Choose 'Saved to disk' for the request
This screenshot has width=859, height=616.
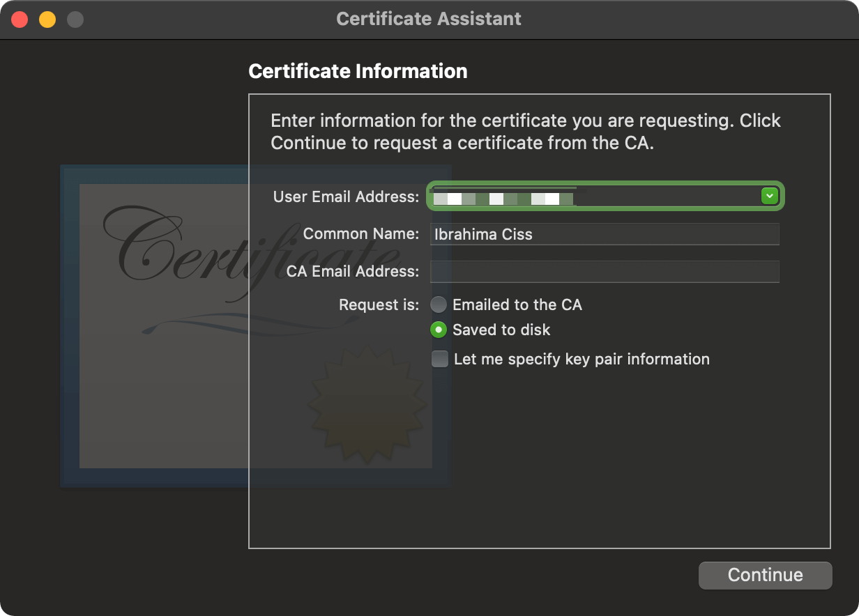click(439, 330)
